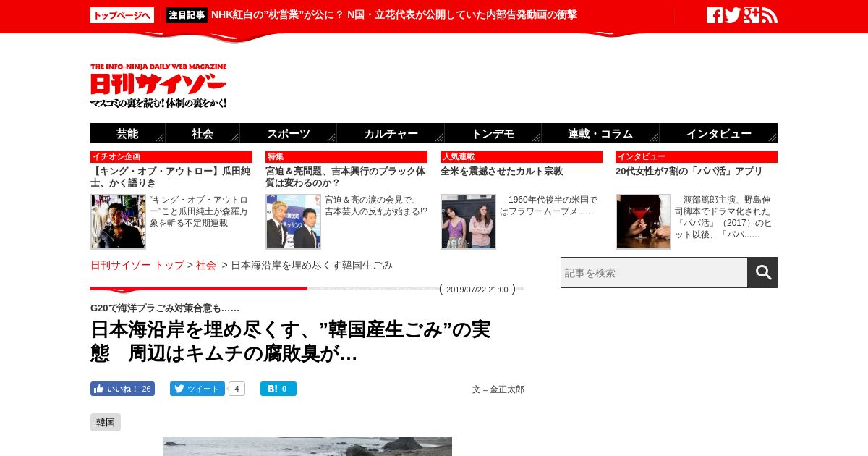Open the Facebook icon in the top bar
This screenshot has height=456, width=868.
(714, 15)
